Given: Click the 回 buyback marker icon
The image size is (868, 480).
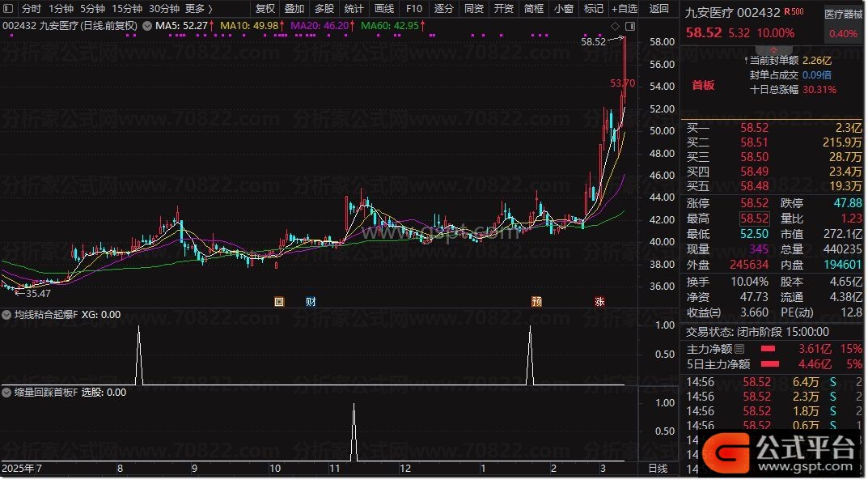Looking at the screenshot, I should click(x=279, y=301).
